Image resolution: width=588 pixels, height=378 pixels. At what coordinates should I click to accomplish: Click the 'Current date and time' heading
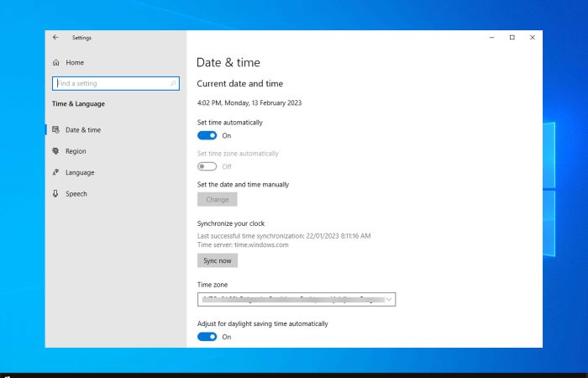tap(240, 84)
